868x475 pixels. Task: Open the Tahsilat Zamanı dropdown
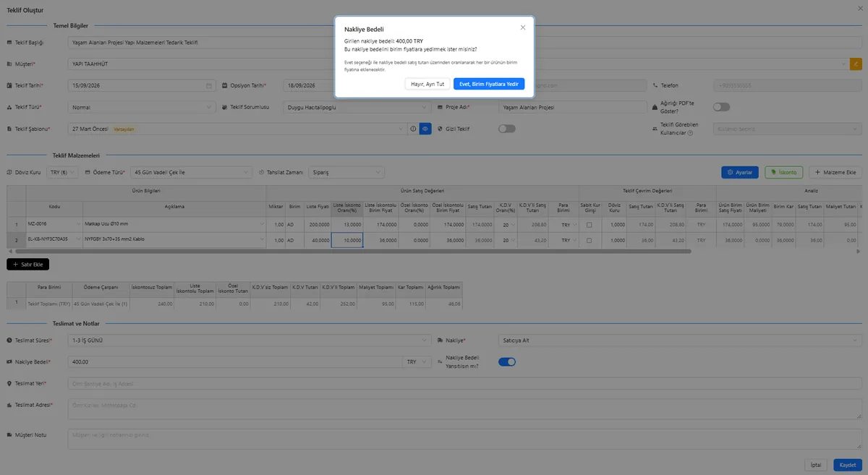345,172
